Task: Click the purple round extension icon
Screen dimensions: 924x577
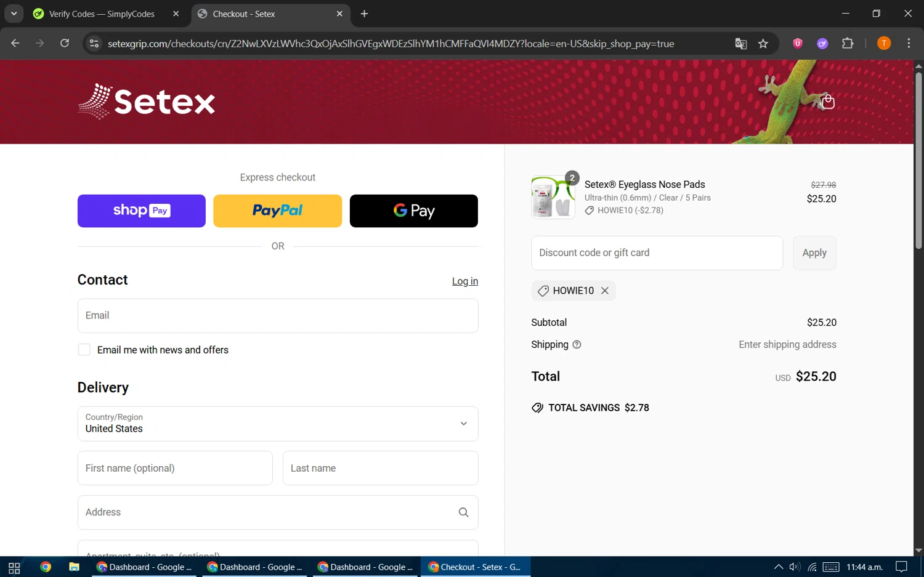Action: [822, 43]
